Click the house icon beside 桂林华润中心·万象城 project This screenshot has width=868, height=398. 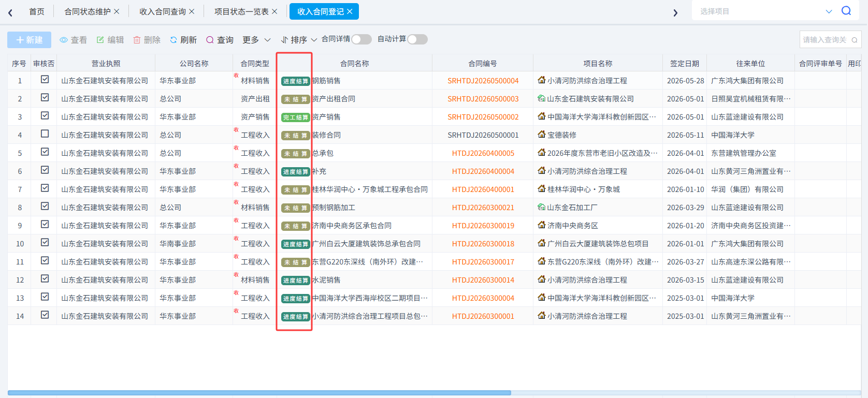pyautogui.click(x=542, y=189)
